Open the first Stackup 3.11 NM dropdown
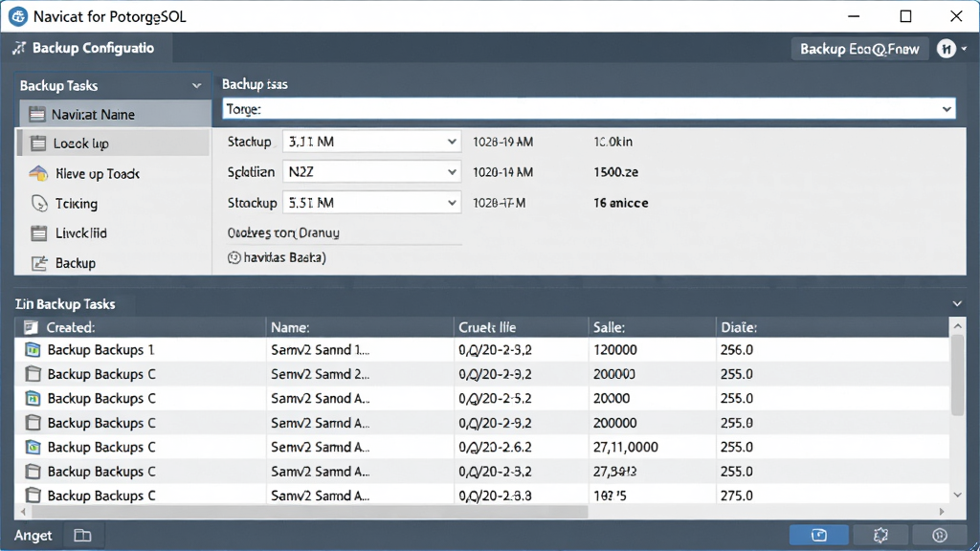The width and height of the screenshot is (980, 551). [x=372, y=142]
